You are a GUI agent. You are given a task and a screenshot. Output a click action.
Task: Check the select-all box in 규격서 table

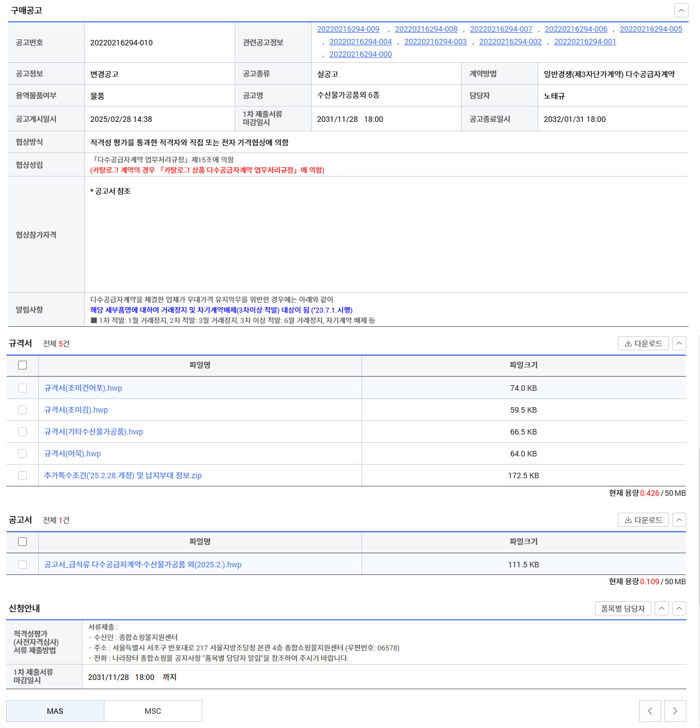(x=22, y=365)
